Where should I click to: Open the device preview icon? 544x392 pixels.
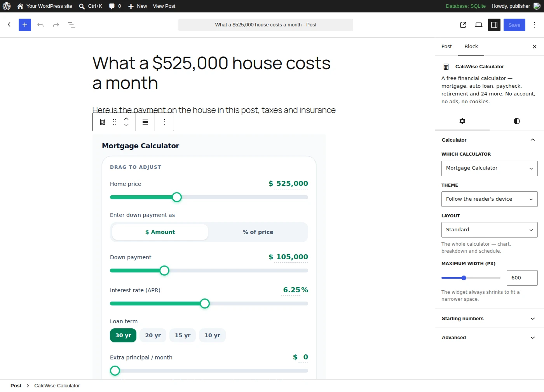coord(479,25)
